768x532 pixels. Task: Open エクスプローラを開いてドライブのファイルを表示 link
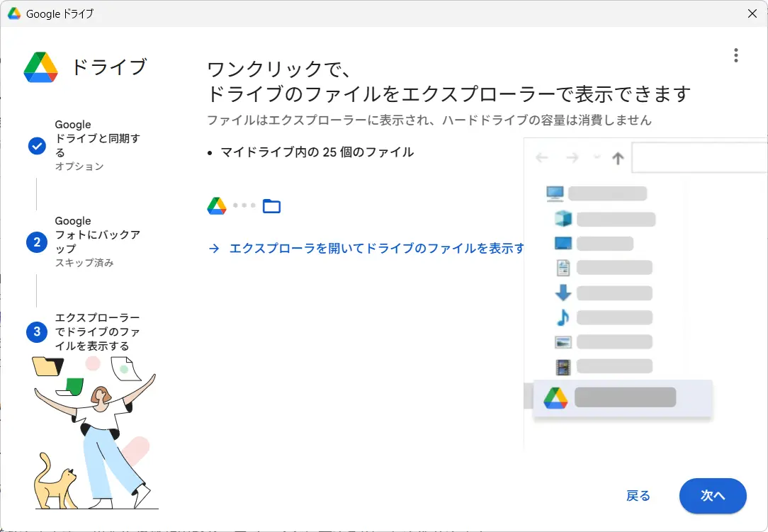(x=377, y=249)
